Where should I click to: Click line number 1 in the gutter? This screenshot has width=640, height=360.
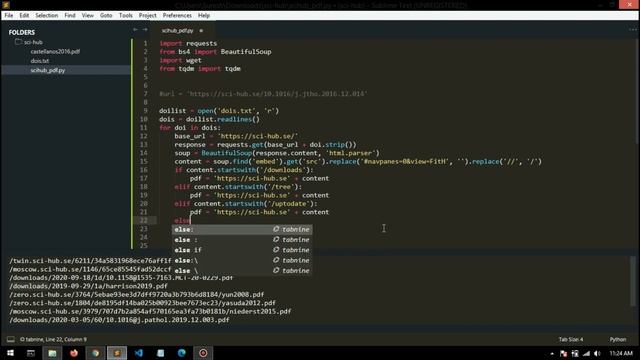[x=145, y=43]
